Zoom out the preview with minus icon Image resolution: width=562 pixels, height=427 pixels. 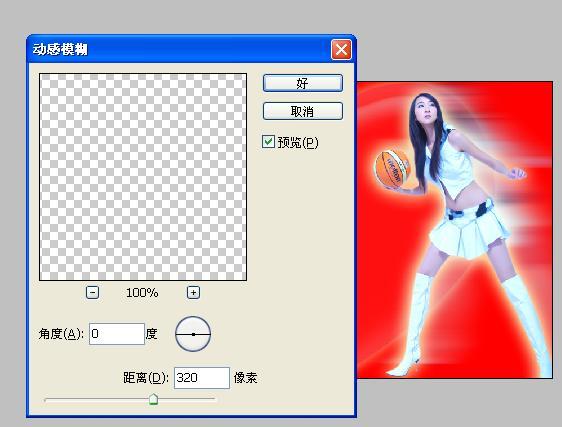click(92, 292)
